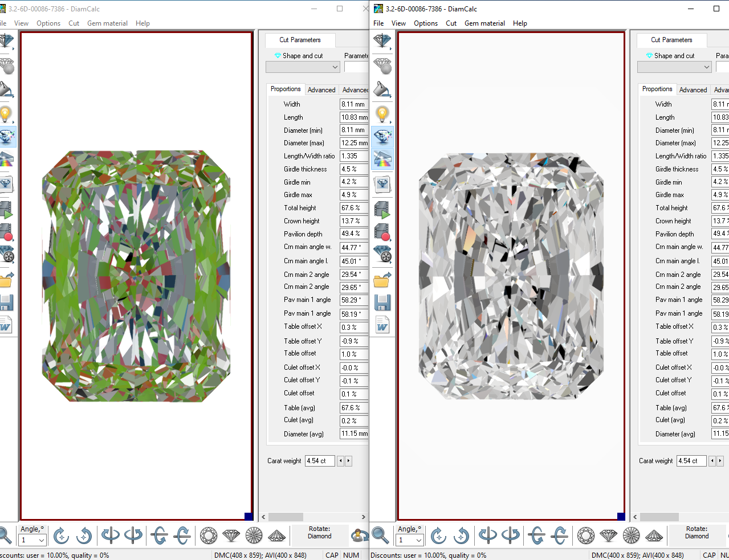Screen dimensions: 729x560
Task: Switch to Advanced tab in left window
Action: 321,90
